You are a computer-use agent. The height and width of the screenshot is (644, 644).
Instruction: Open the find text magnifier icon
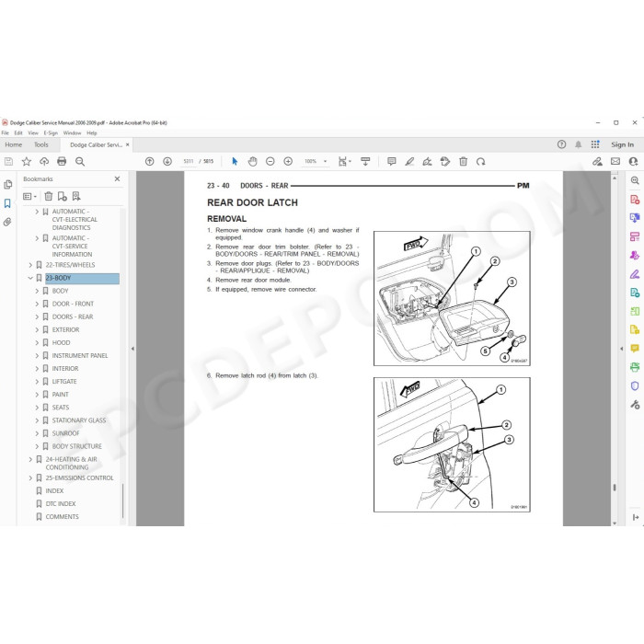[x=80, y=161]
